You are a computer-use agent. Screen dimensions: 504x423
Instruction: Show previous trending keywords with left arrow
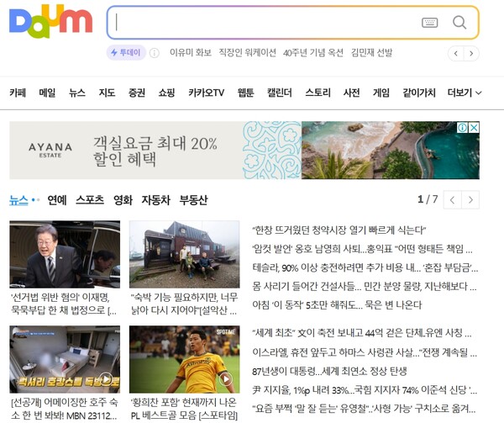(x=455, y=53)
